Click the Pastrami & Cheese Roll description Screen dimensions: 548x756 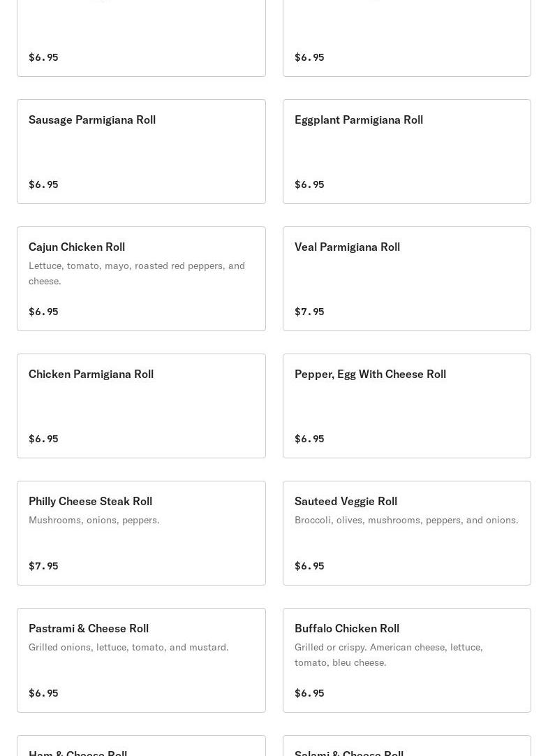tap(128, 647)
